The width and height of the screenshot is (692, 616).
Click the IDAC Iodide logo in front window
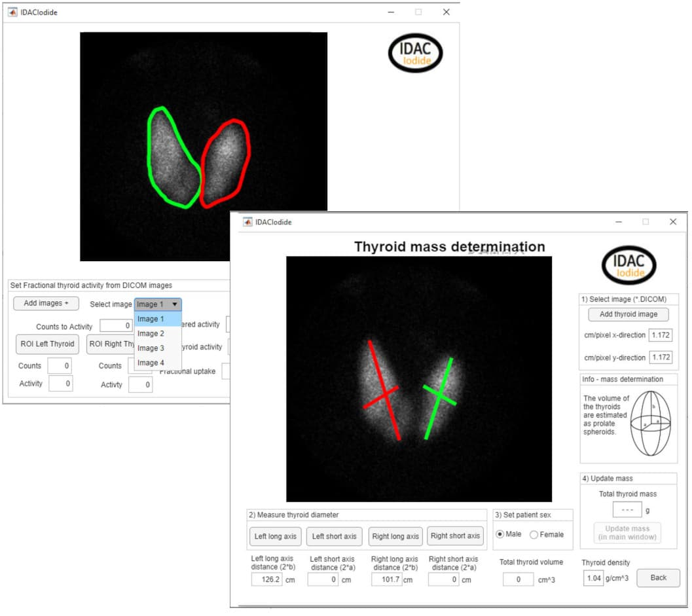[628, 264]
